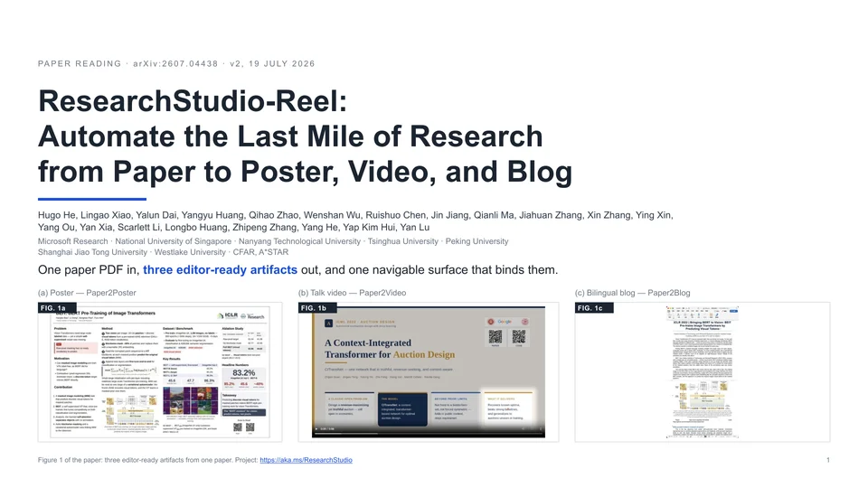Screen dimensions: 868x488
Task: Click the 'v2, 19 JULY 2026' date text
Action: point(272,63)
